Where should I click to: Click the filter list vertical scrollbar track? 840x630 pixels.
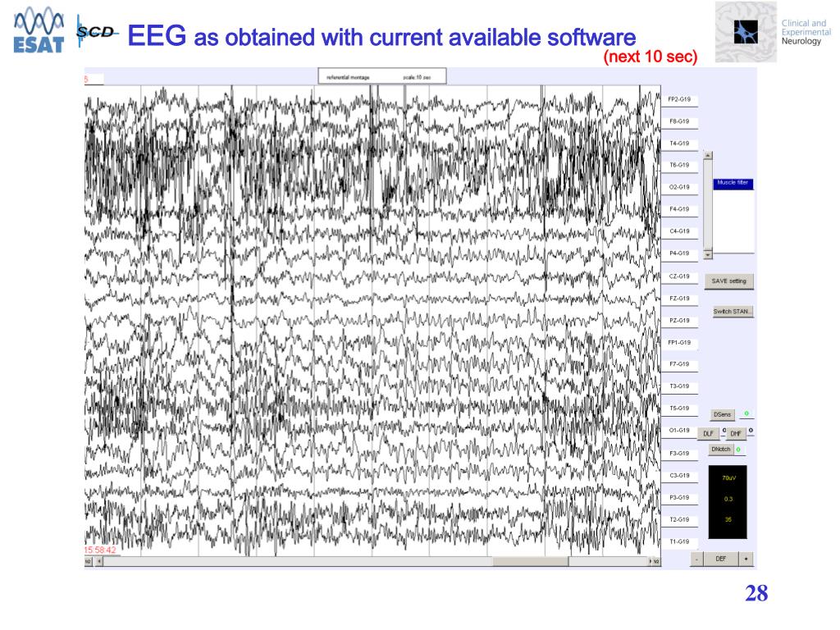coord(708,204)
